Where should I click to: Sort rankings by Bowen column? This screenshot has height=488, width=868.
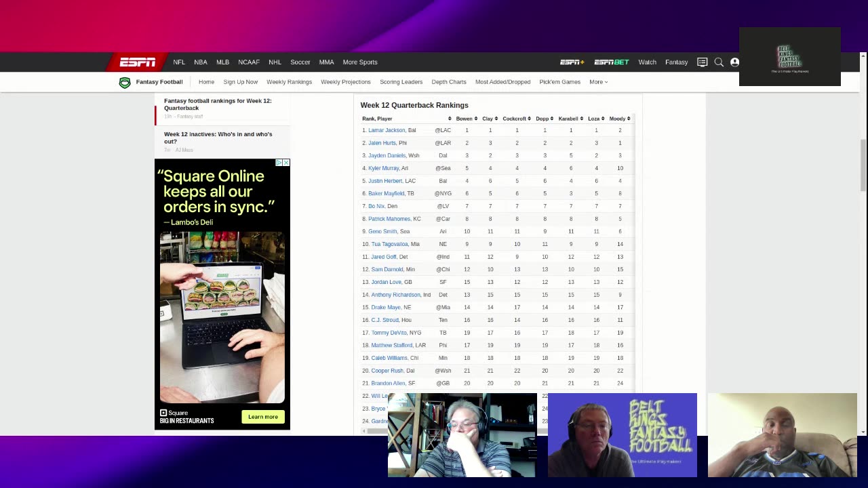[467, 119]
